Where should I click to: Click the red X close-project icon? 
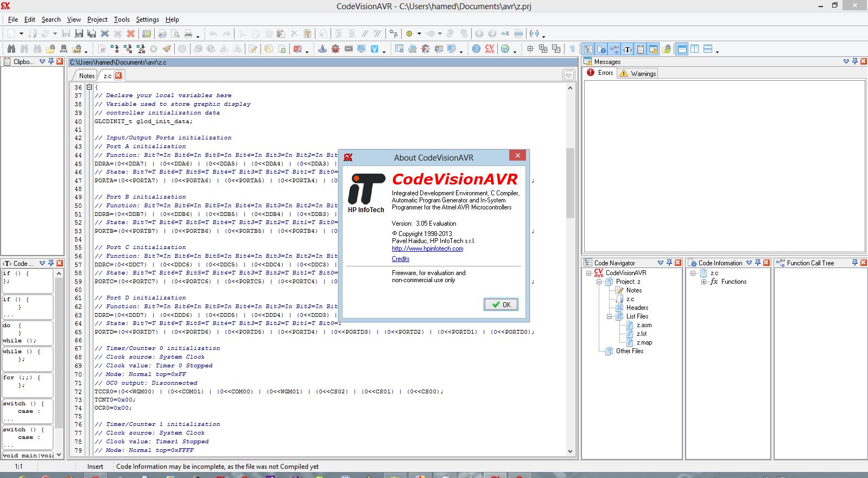pyautogui.click(x=131, y=34)
